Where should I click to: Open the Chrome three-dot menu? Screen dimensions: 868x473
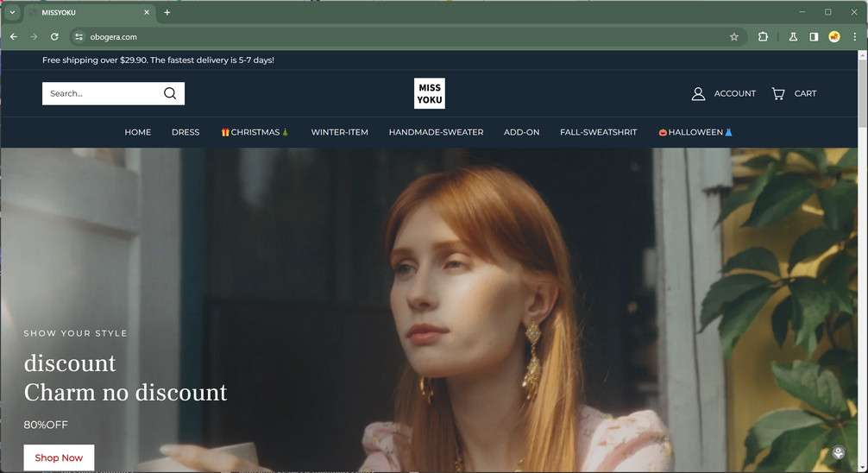[855, 36]
